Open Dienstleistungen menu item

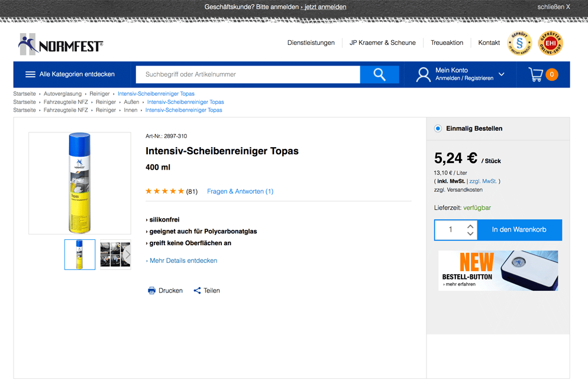coord(311,43)
